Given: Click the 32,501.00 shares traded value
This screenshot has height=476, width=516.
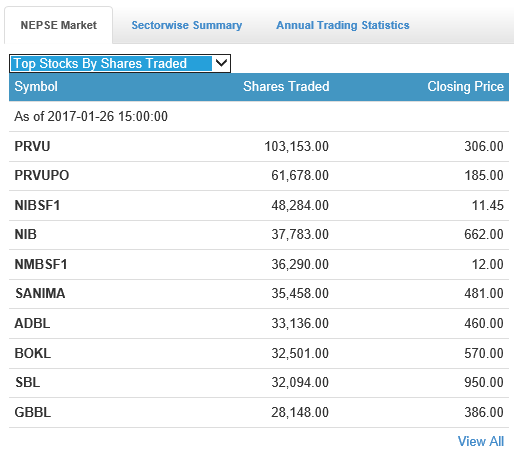Looking at the screenshot, I should [300, 353].
